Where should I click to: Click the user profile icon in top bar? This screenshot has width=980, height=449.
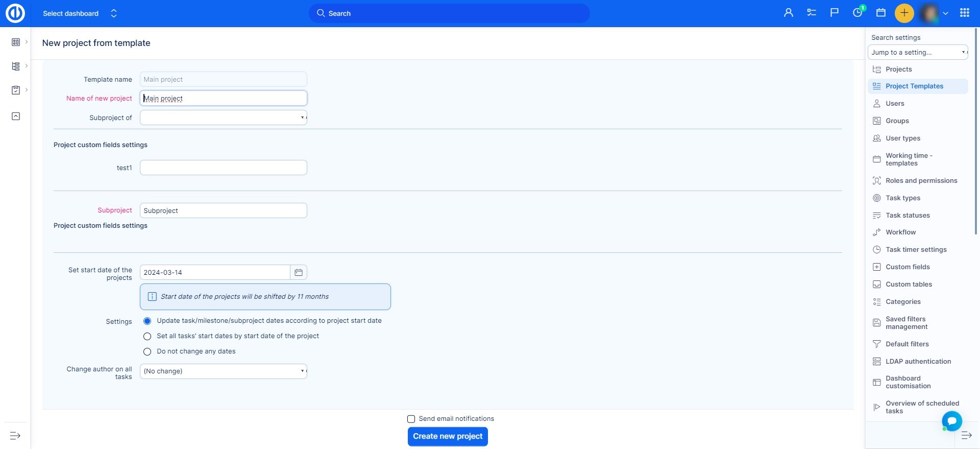788,13
